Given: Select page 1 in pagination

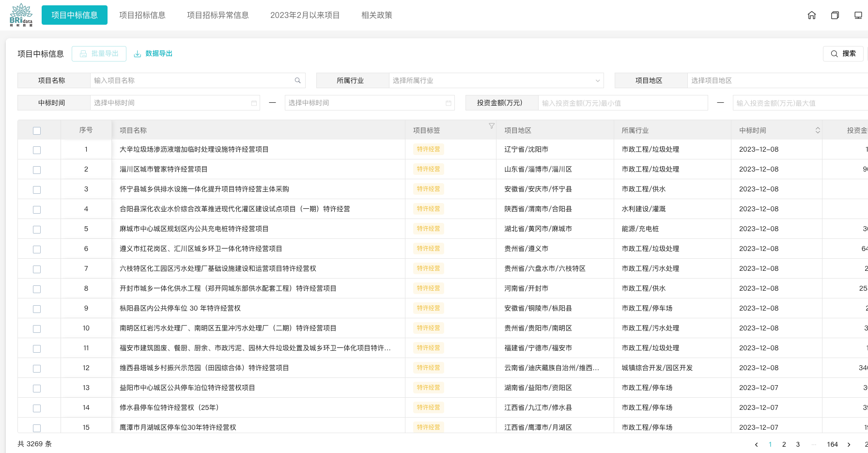Looking at the screenshot, I should pos(770,444).
